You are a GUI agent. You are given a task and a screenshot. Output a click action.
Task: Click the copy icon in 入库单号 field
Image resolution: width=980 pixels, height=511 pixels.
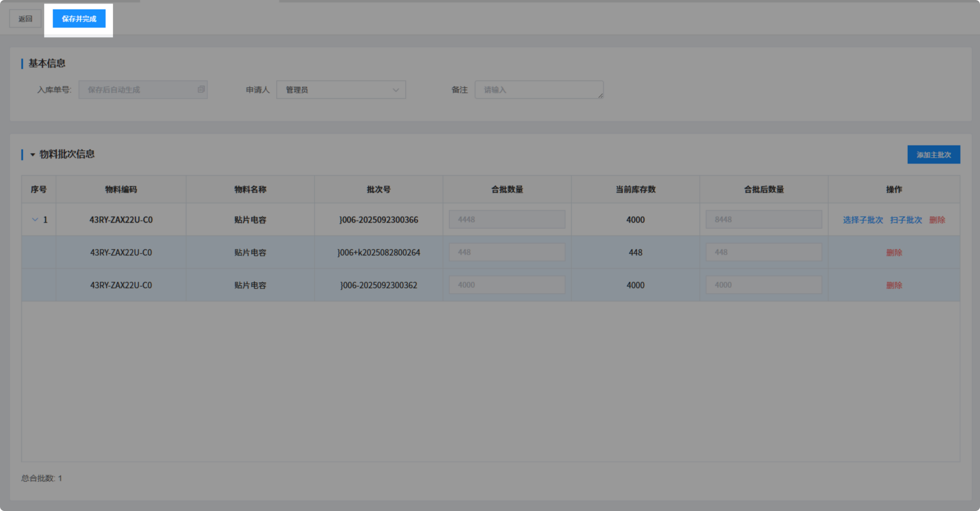pyautogui.click(x=201, y=90)
